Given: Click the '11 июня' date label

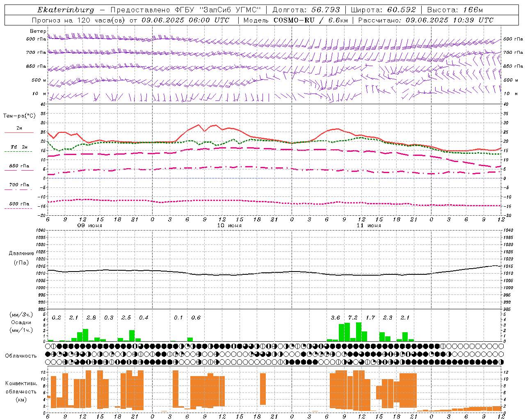Looking at the screenshot, I should pos(369,226).
